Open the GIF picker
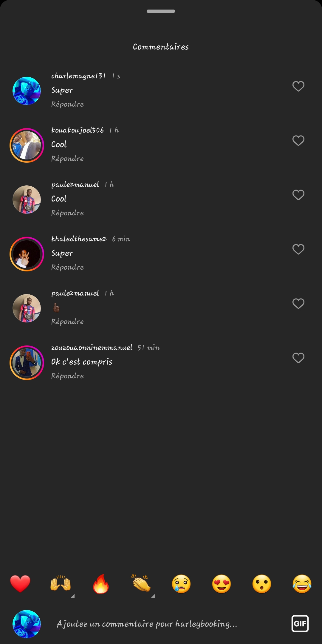Image resolution: width=322 pixels, height=644 pixels. coord(300,623)
